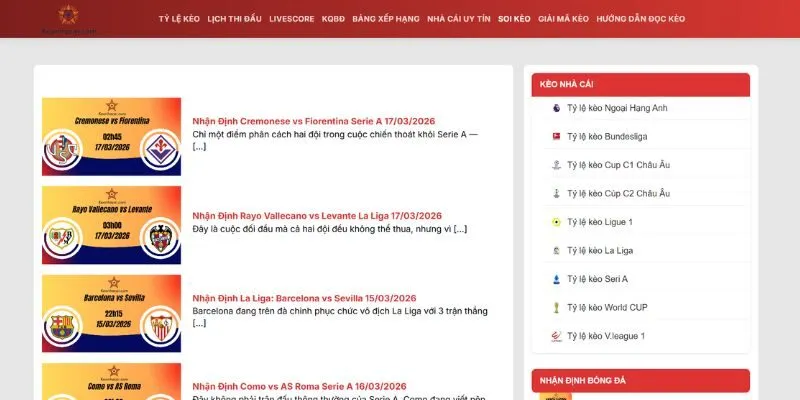Open the LIVESCORE menu item
The width and height of the screenshot is (800, 400).
(292, 19)
